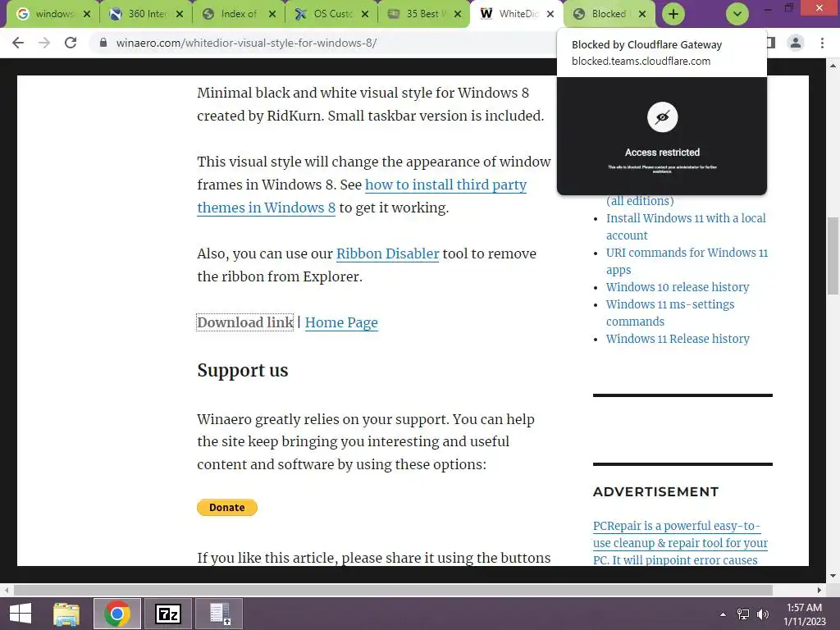Screen dimensions: 840x630
Task: Click the Chrome taskbar icon
Action: point(117,614)
